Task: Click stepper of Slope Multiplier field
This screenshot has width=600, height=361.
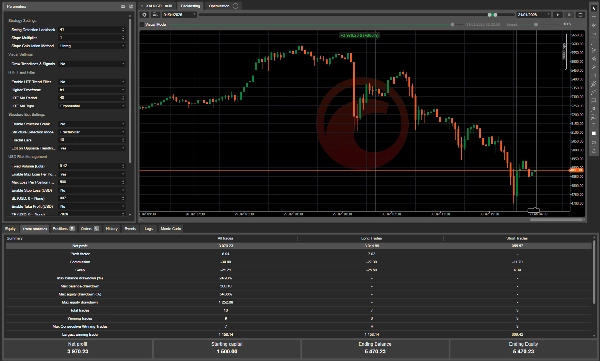Action: (x=123, y=38)
